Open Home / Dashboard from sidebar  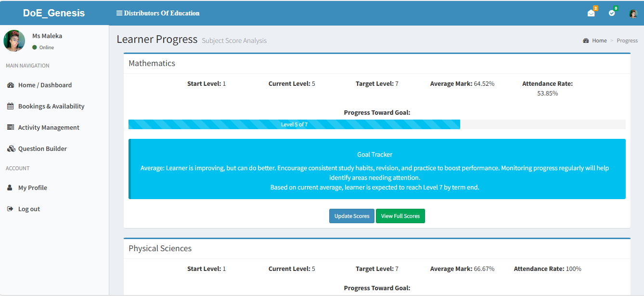(x=45, y=85)
